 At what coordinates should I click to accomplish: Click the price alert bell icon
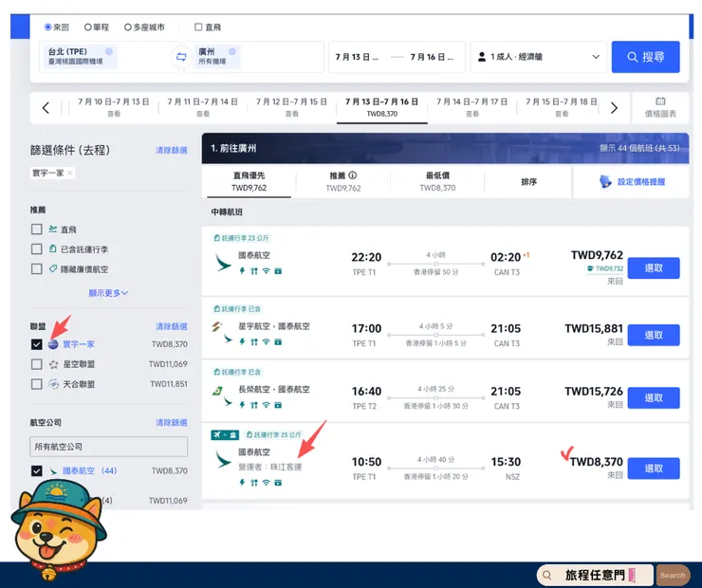pos(605,182)
